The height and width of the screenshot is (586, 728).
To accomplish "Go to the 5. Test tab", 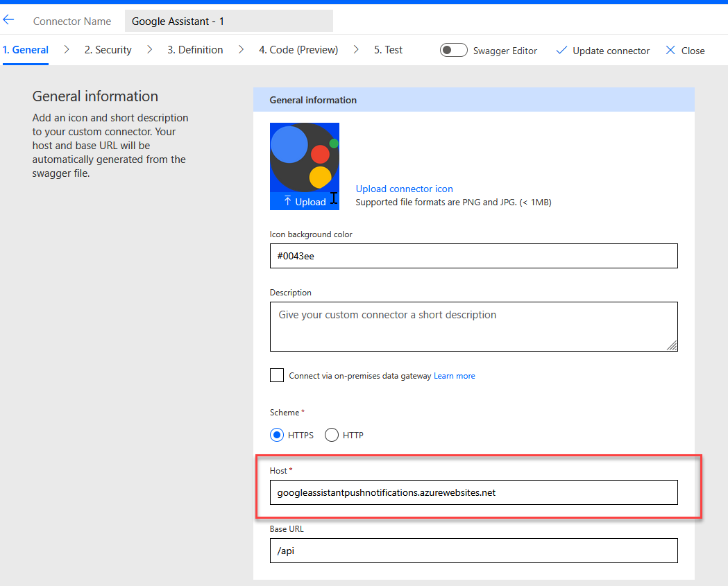I will tap(388, 50).
